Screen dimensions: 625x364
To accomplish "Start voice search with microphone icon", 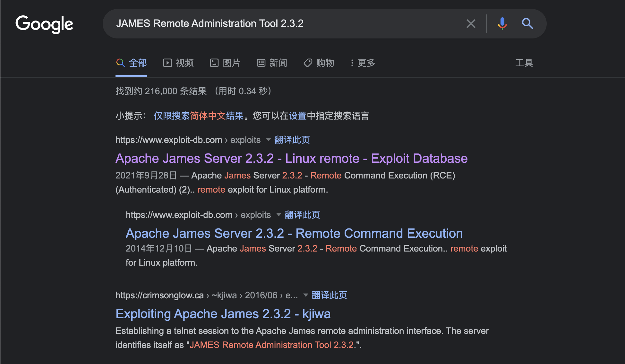I will point(502,24).
